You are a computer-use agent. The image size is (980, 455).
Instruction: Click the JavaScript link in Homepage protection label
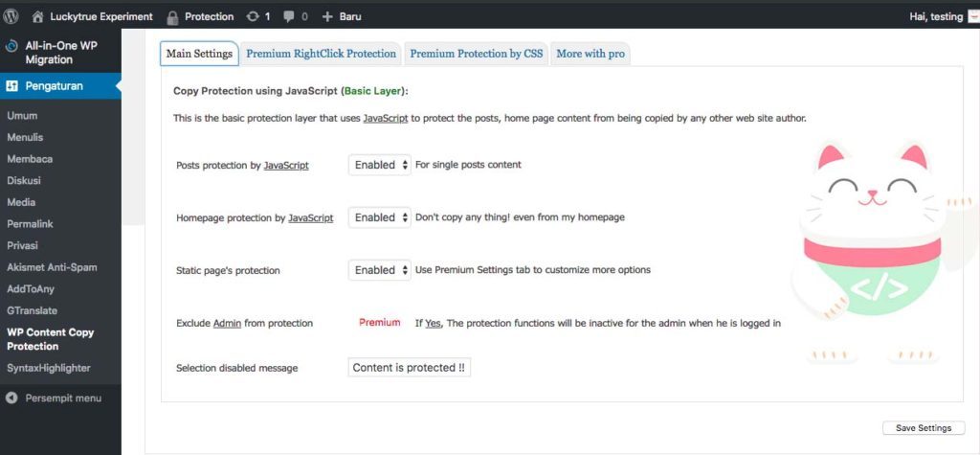pyautogui.click(x=311, y=217)
